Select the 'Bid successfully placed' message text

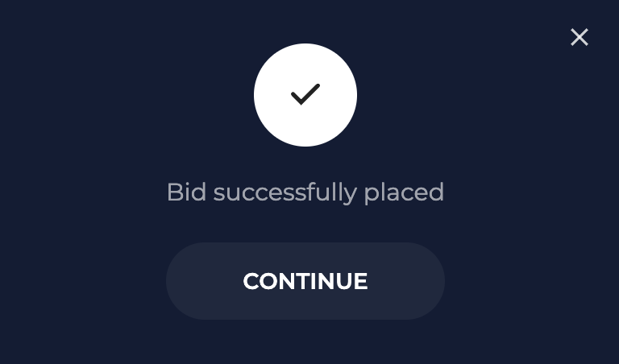(305, 192)
